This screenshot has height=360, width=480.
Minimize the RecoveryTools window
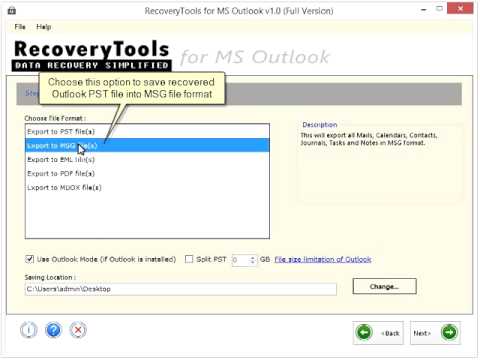pyautogui.click(x=424, y=9)
